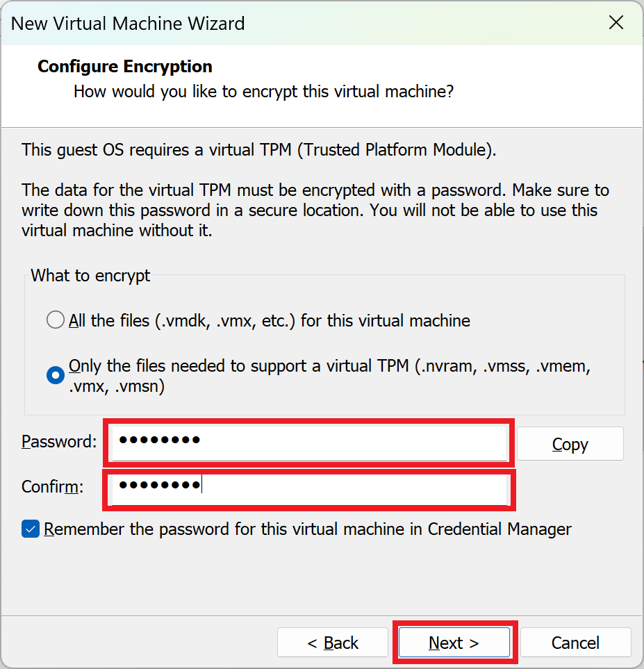644x669 pixels.
Task: Go back to the previous wizard step
Action: pyautogui.click(x=333, y=643)
